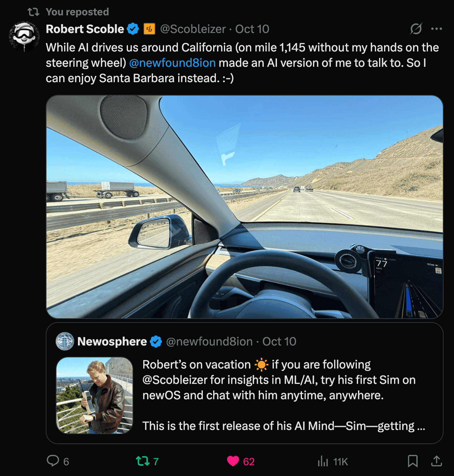454x476 pixels.
Task: Open the Oct 10 timestamp link
Action: (x=252, y=29)
